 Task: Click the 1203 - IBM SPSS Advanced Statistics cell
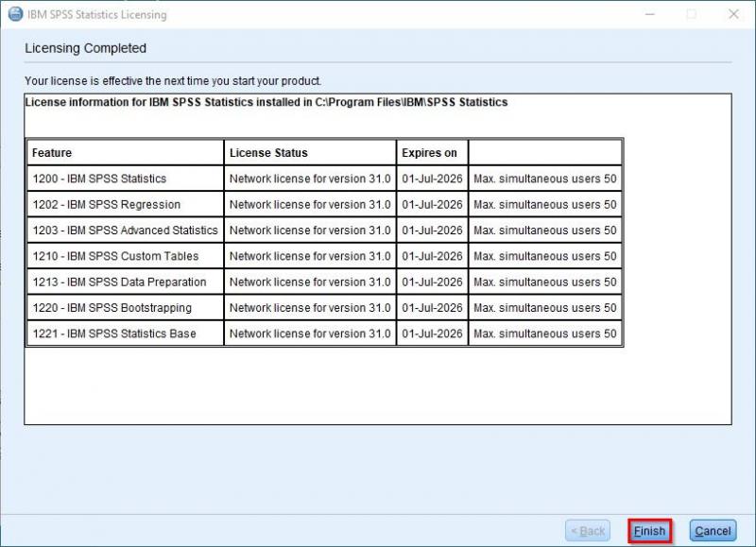pyautogui.click(x=125, y=231)
